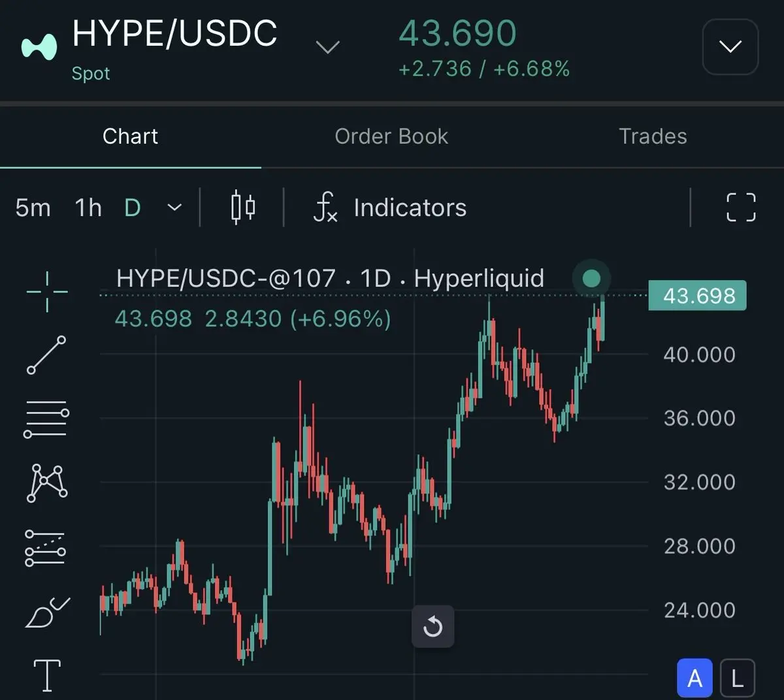Select the D daily timeframe
The width and height of the screenshot is (784, 700).
point(133,208)
